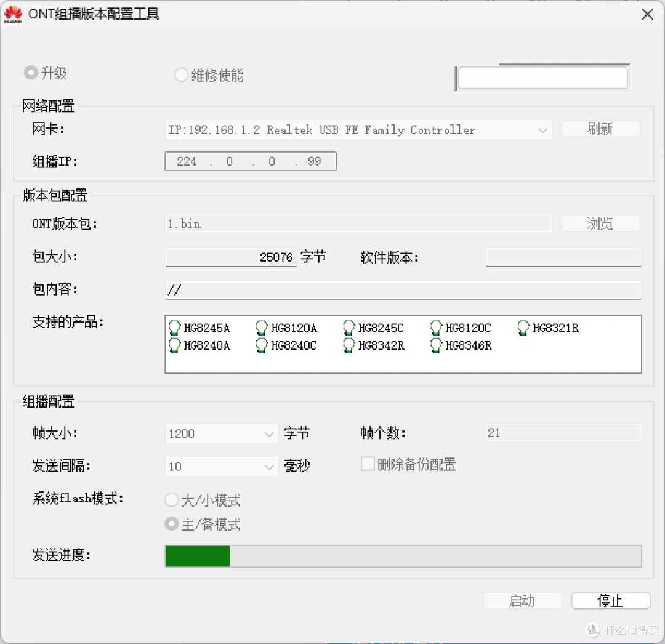Click the 停止 stop button
Viewport: 665px width, 644px height.
click(x=611, y=600)
